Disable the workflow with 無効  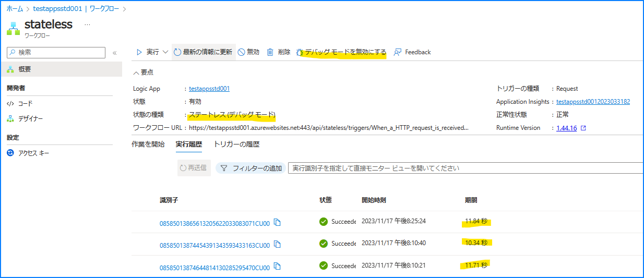[248, 52]
